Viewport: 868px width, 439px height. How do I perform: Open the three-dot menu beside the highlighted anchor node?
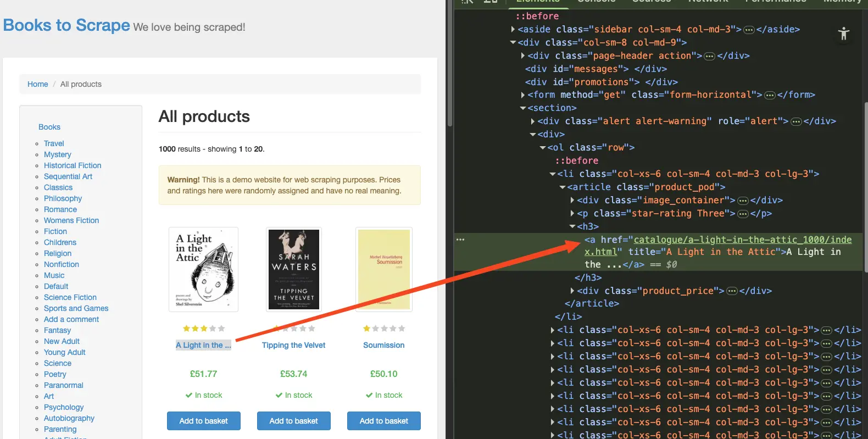point(460,240)
